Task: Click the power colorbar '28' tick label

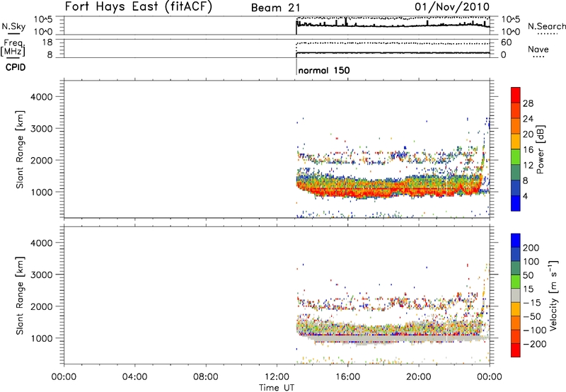Action: [x=528, y=103]
